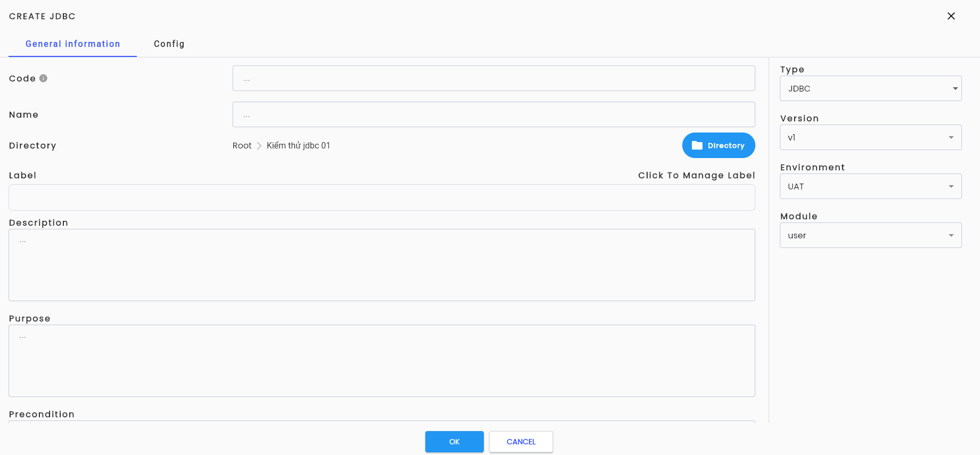Expand the Environment dropdown showing UAT
This screenshot has width=980, height=455.
tap(871, 186)
